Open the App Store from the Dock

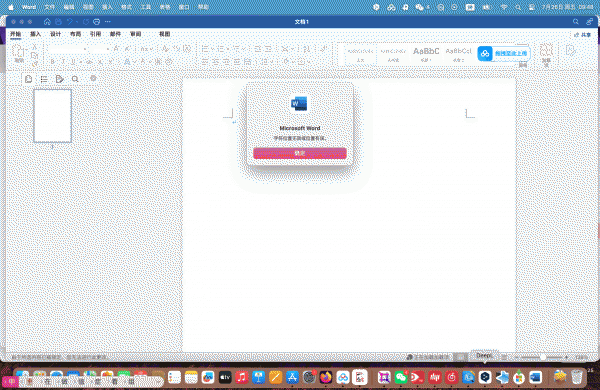pyautogui.click(x=292, y=377)
